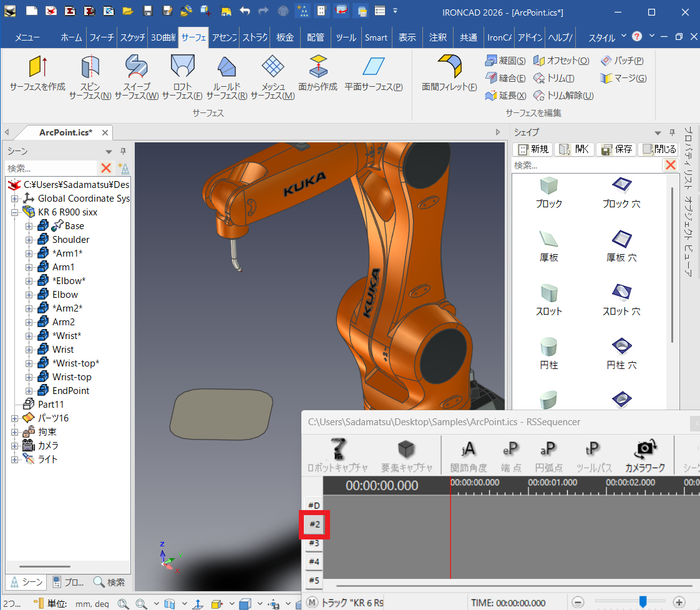Click the 保存 button in Shape panel
The width and height of the screenshot is (700, 610).
pyautogui.click(x=616, y=149)
